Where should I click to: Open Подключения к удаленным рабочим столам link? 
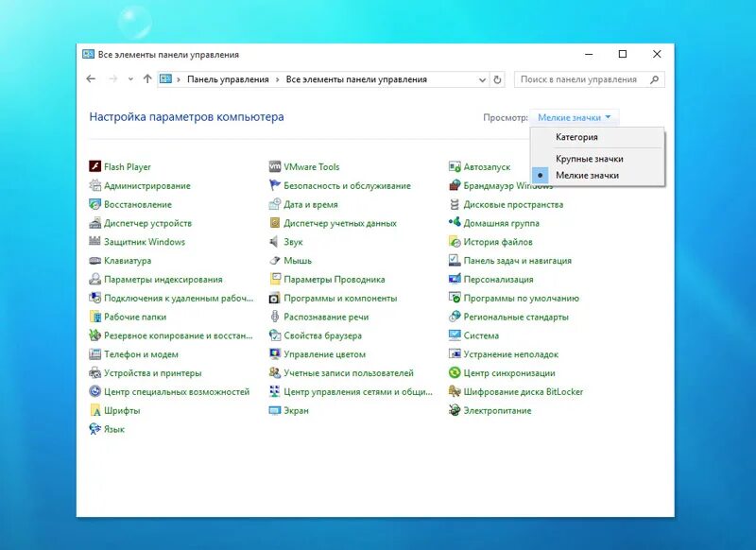(179, 298)
